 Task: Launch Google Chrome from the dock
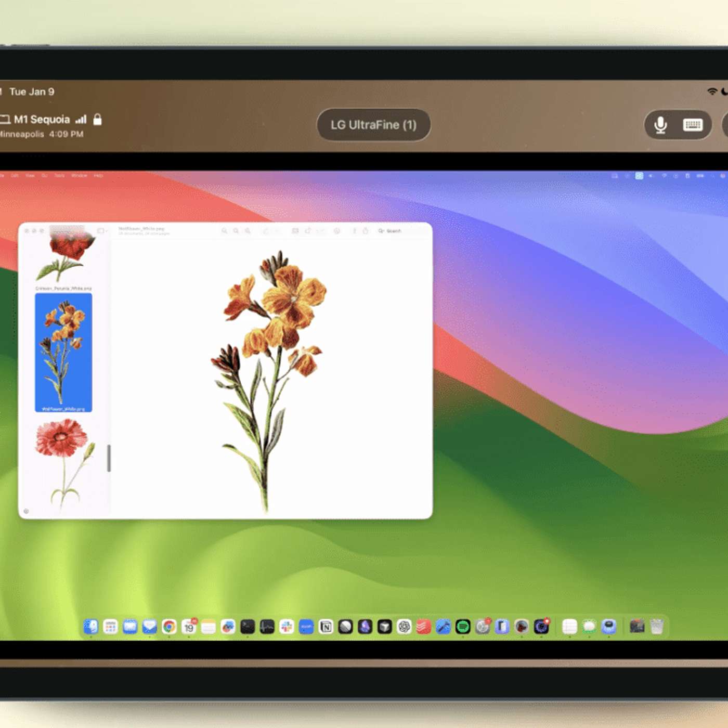169,627
